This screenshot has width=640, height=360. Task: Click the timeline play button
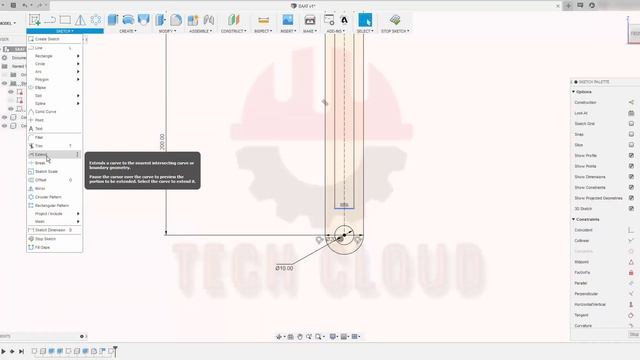[4, 351]
